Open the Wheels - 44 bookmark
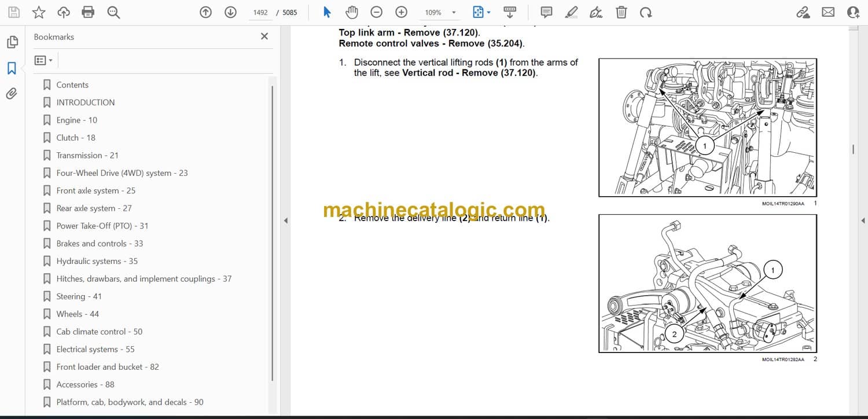 click(x=78, y=314)
